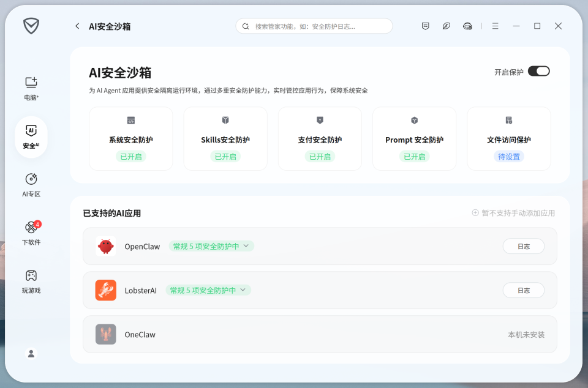Open the 系统安全防护 protection card

(130, 138)
